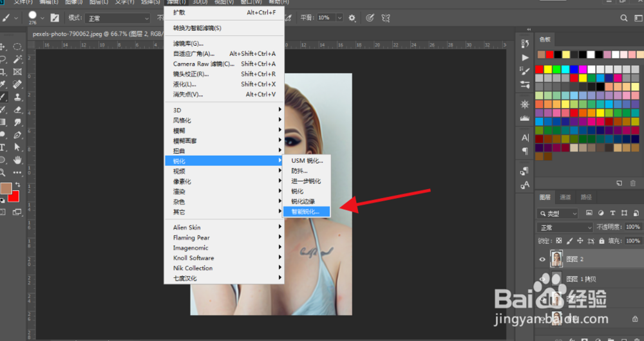This screenshot has width=644, height=341.
Task: Open the brush settings panel toggle
Action: pyautogui.click(x=55, y=18)
